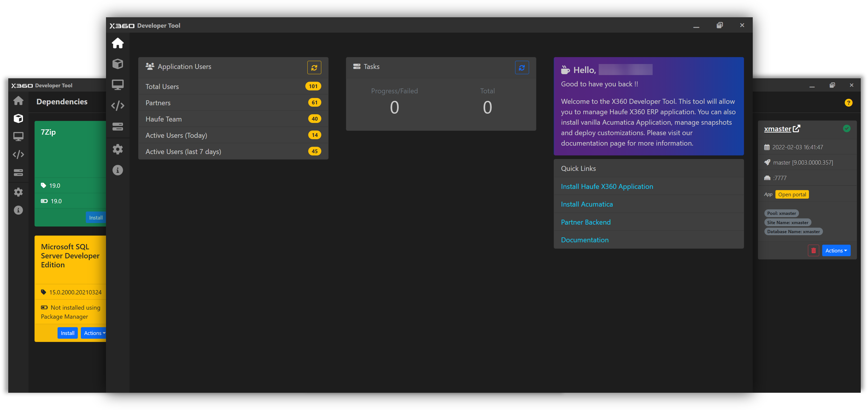Open the code brackets icon in front window sidebar
This screenshot has width=868, height=410.
click(x=117, y=106)
